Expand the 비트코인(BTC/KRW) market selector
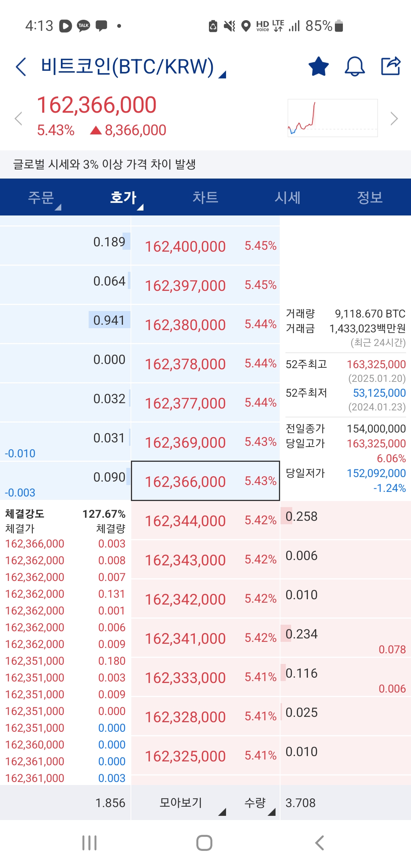 coord(133,67)
